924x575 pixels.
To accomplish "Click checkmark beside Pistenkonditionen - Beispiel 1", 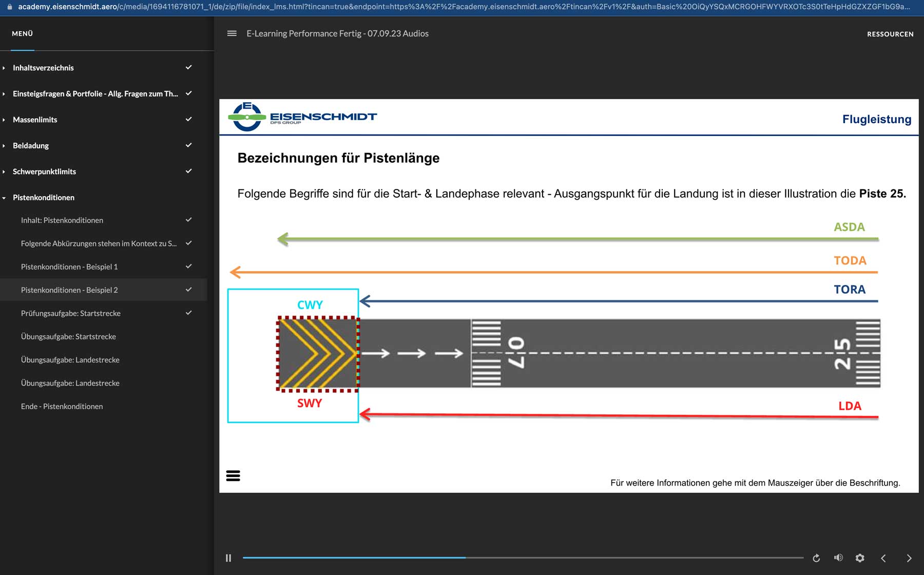I will pyautogui.click(x=188, y=266).
